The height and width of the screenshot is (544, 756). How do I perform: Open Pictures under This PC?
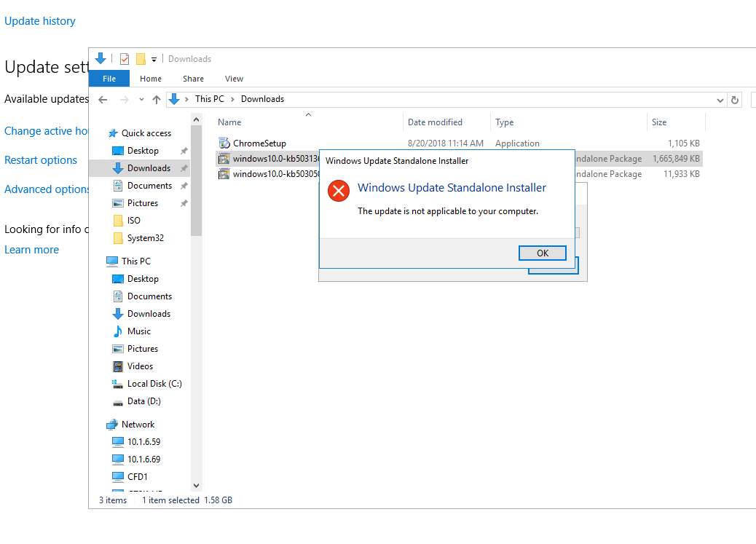[142, 349]
